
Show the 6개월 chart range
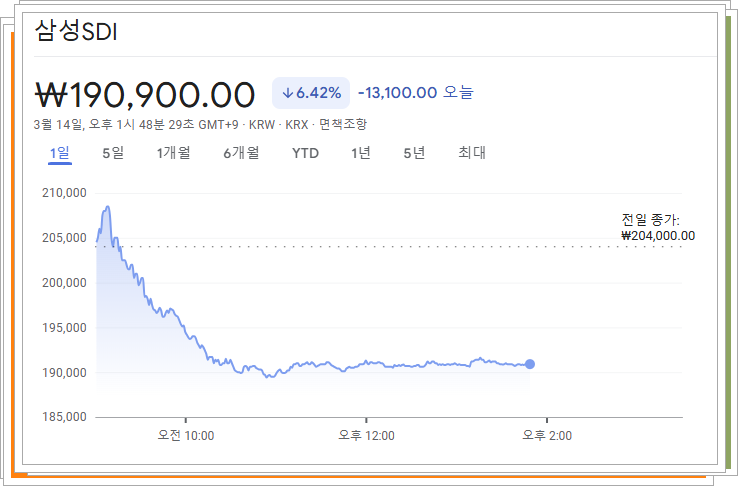point(241,153)
